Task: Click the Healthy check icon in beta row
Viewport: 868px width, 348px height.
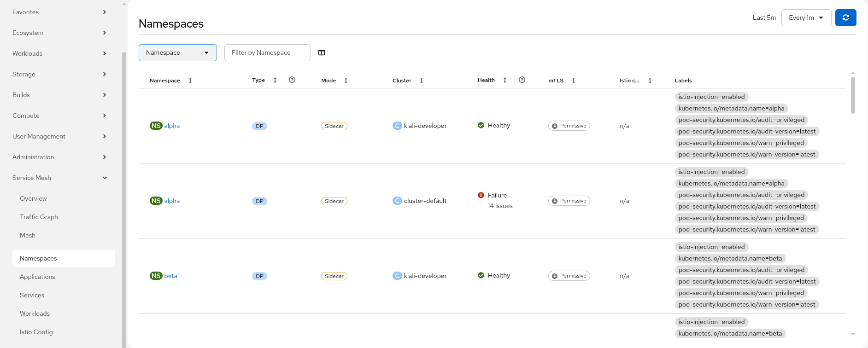Action: [x=481, y=275]
